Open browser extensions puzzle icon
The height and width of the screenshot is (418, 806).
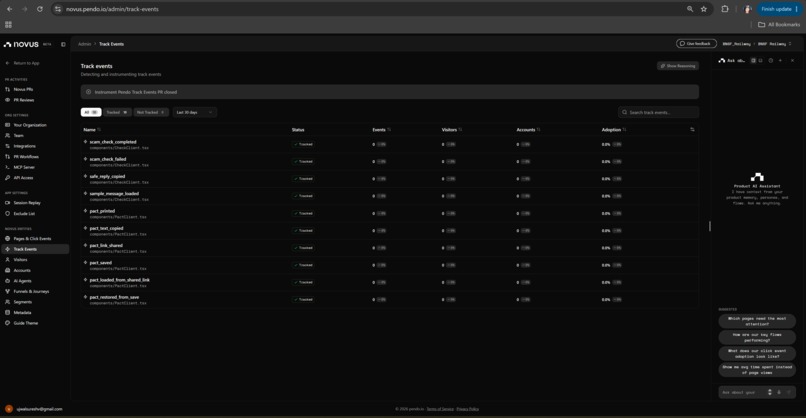click(x=725, y=9)
